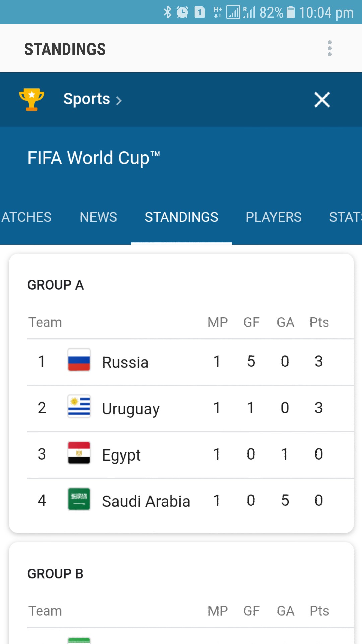Tap the Bluetooth status bar icon
362x644 pixels.
tap(167, 13)
